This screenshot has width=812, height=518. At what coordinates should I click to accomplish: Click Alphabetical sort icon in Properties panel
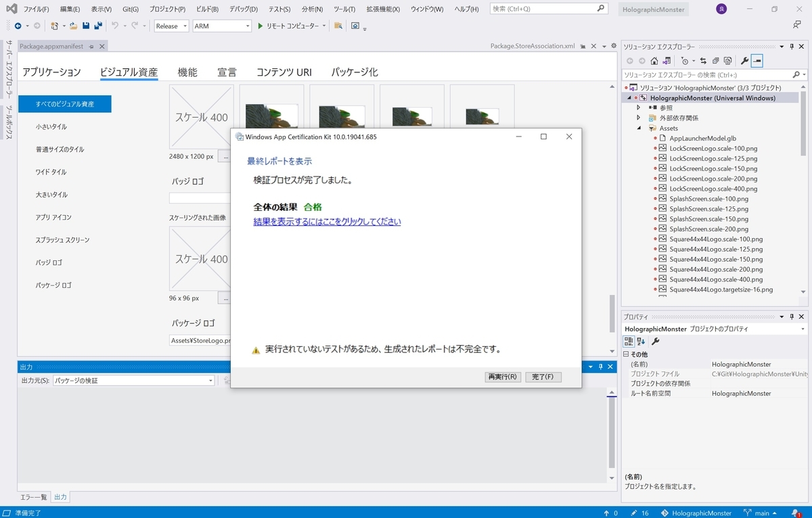(641, 342)
